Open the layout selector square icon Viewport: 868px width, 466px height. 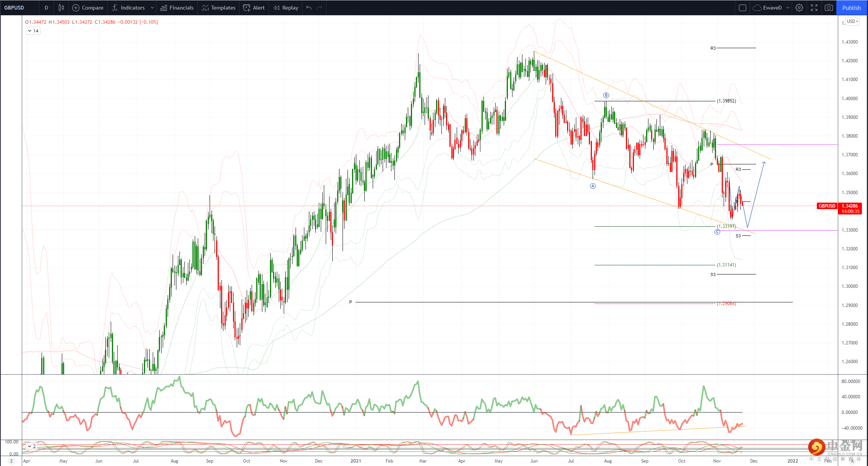click(742, 8)
